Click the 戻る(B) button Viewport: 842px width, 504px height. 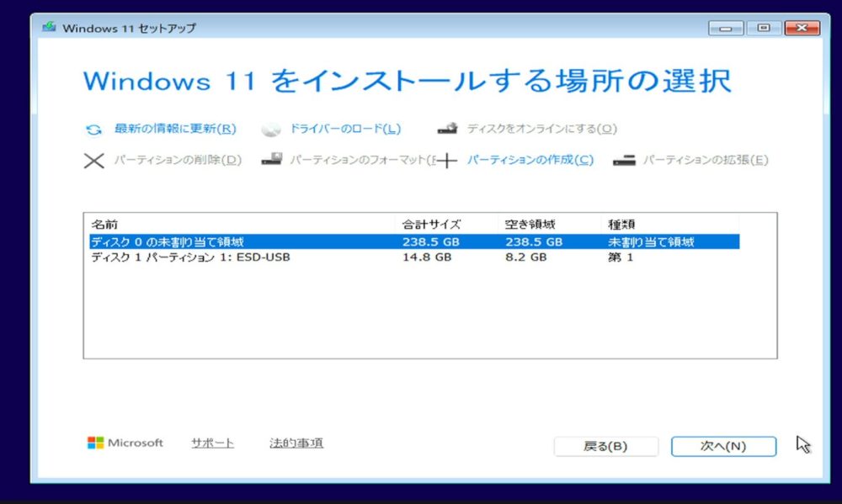point(605,446)
